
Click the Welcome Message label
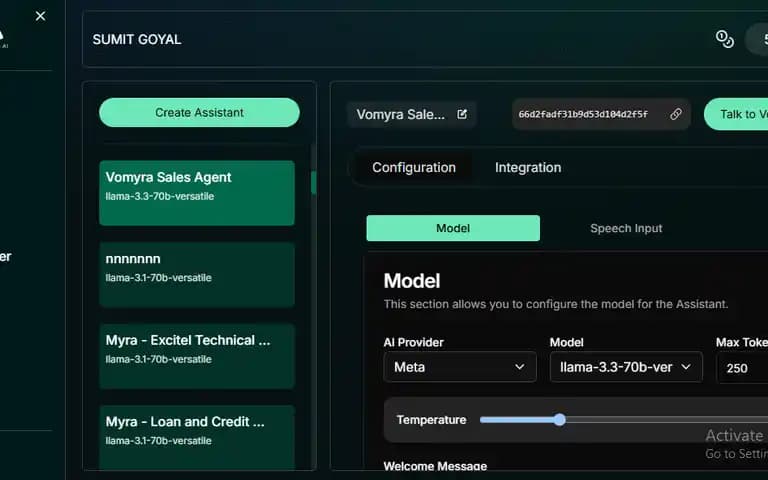coord(435,466)
